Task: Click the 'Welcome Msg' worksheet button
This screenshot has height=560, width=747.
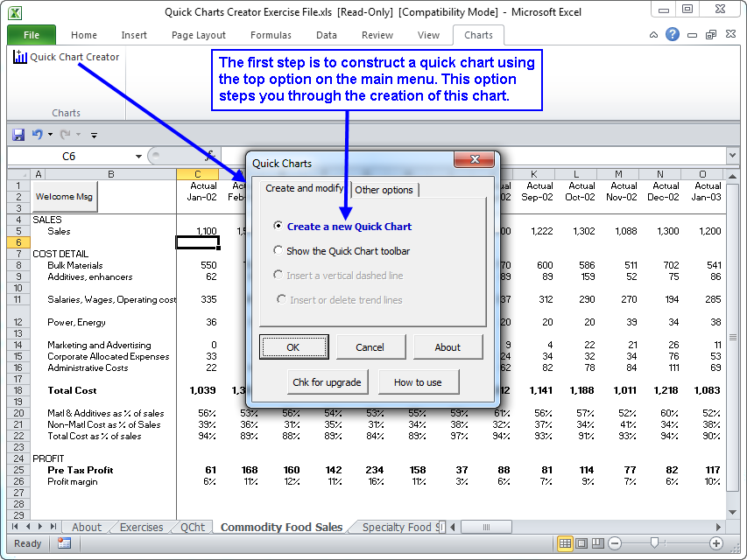Action: (64, 197)
